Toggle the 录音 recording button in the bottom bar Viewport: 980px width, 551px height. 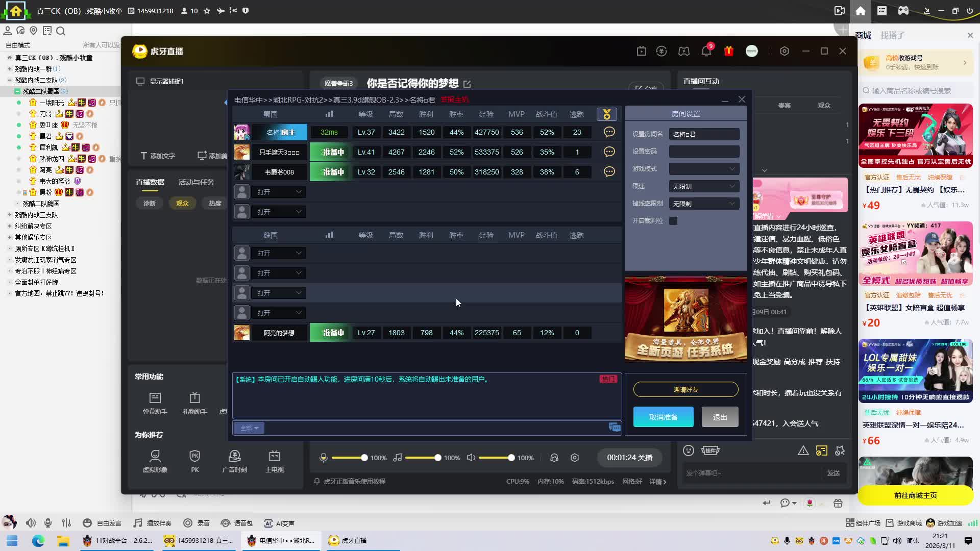(x=197, y=523)
